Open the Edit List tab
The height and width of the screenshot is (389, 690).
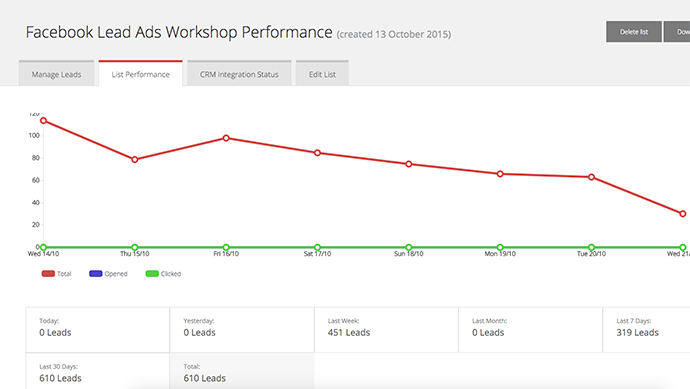click(x=322, y=73)
